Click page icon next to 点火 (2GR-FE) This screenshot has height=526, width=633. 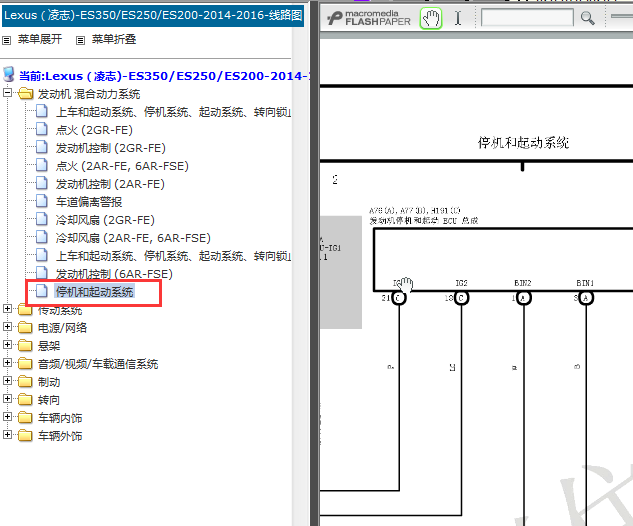coord(42,129)
